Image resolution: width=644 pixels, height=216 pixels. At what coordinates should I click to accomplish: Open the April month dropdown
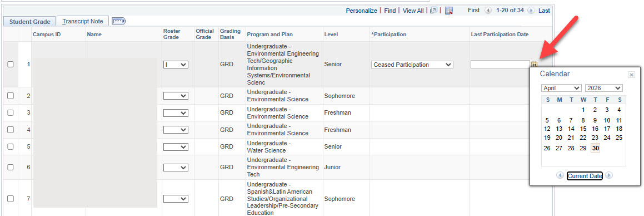click(x=561, y=88)
